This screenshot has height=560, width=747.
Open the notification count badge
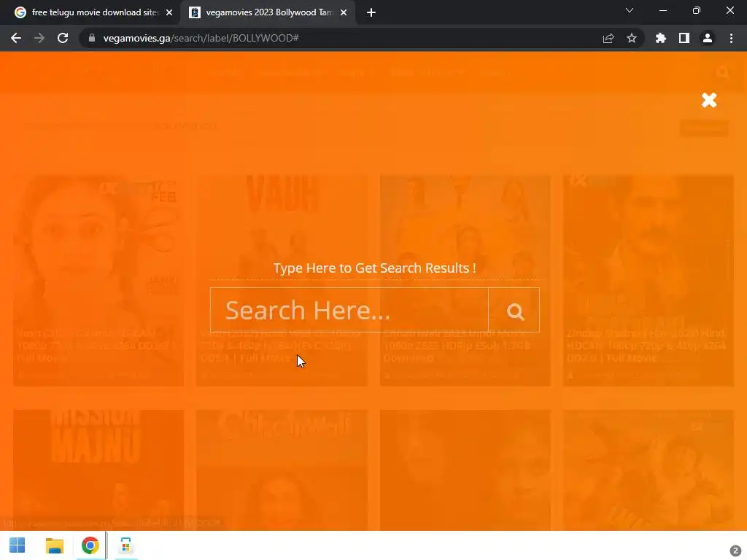(x=735, y=551)
